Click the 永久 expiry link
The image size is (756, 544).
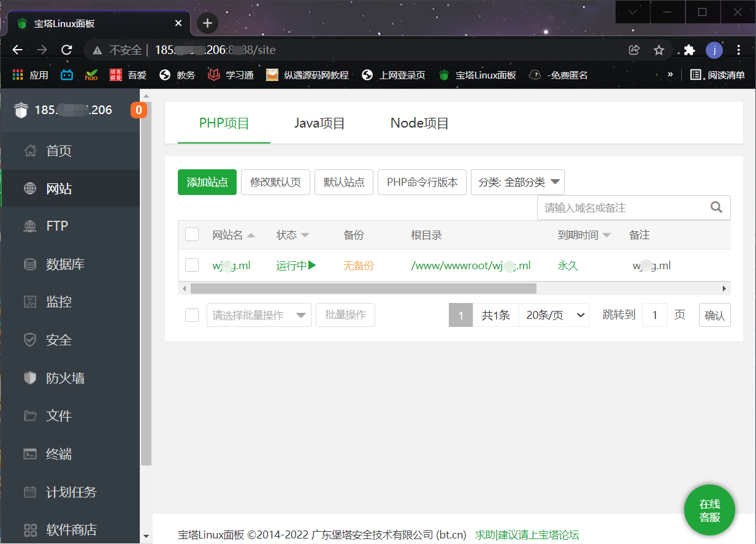(x=568, y=266)
